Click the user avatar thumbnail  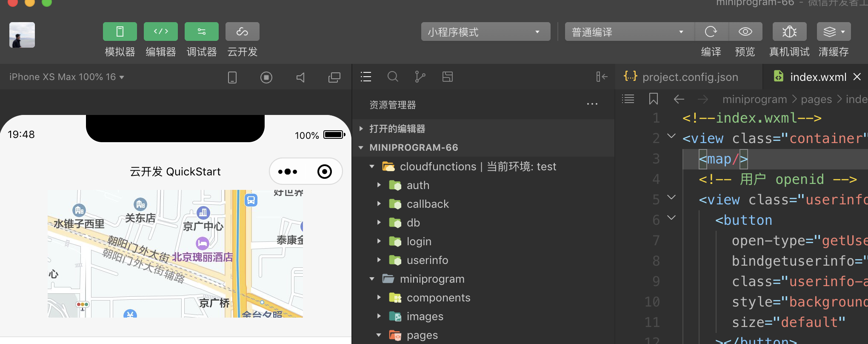(x=22, y=35)
